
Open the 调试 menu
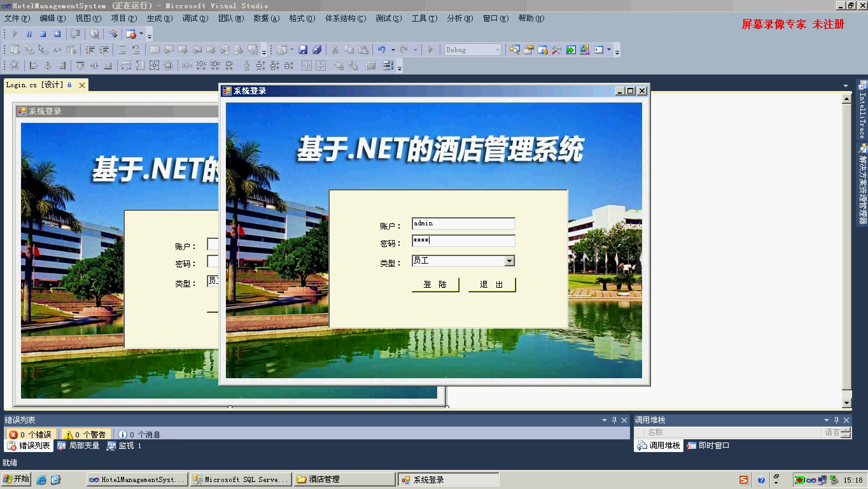pos(195,18)
